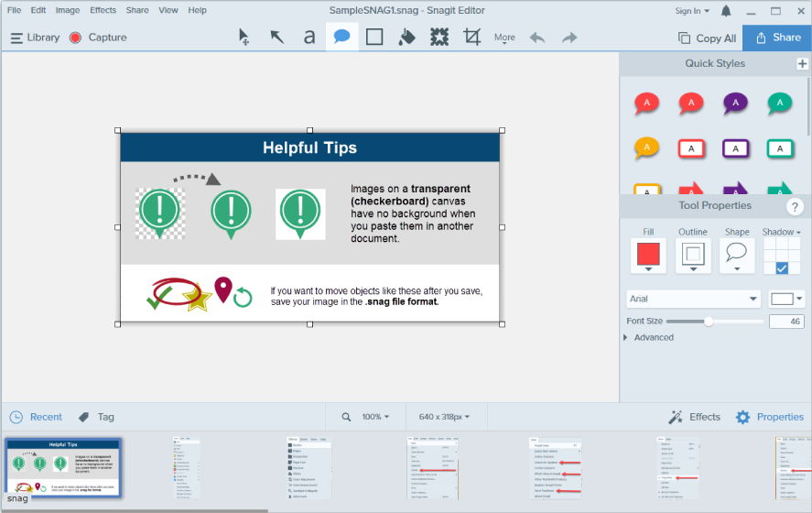Open the Sign In dropdown
This screenshot has height=513, width=812.
pos(692,11)
